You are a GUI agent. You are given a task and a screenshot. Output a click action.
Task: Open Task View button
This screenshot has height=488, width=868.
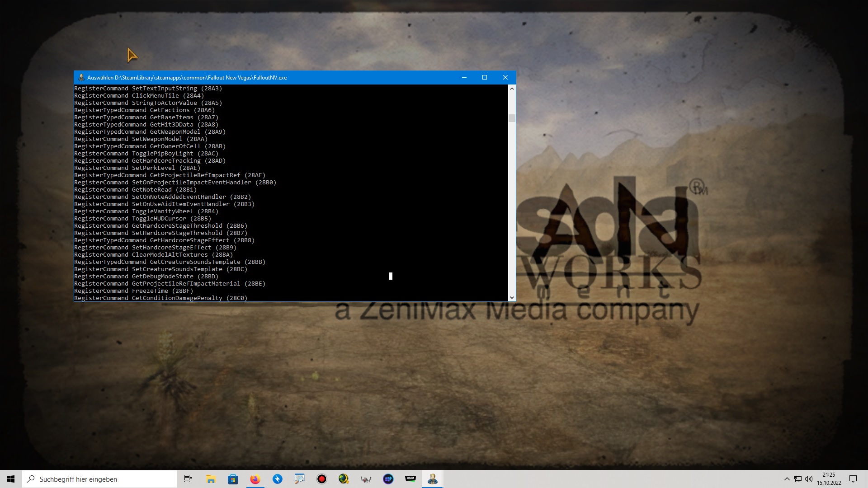[188, 479]
